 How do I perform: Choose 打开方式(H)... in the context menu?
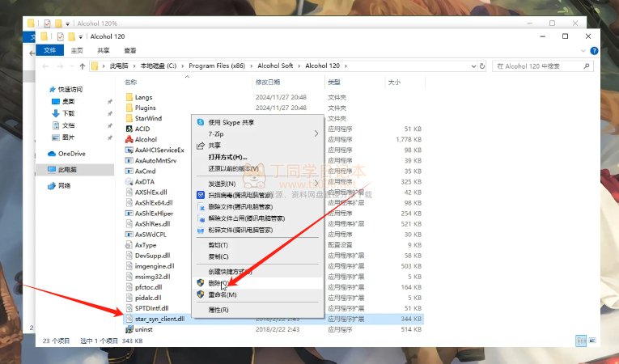click(x=258, y=157)
